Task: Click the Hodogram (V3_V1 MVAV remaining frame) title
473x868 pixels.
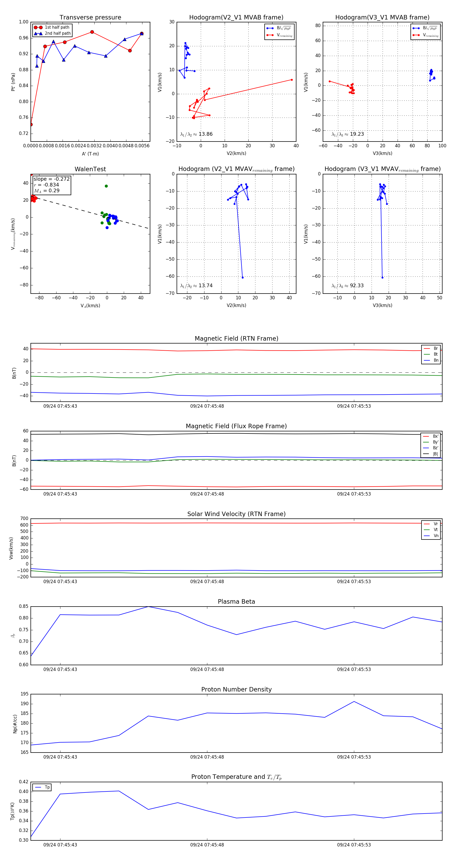Action: coord(382,169)
